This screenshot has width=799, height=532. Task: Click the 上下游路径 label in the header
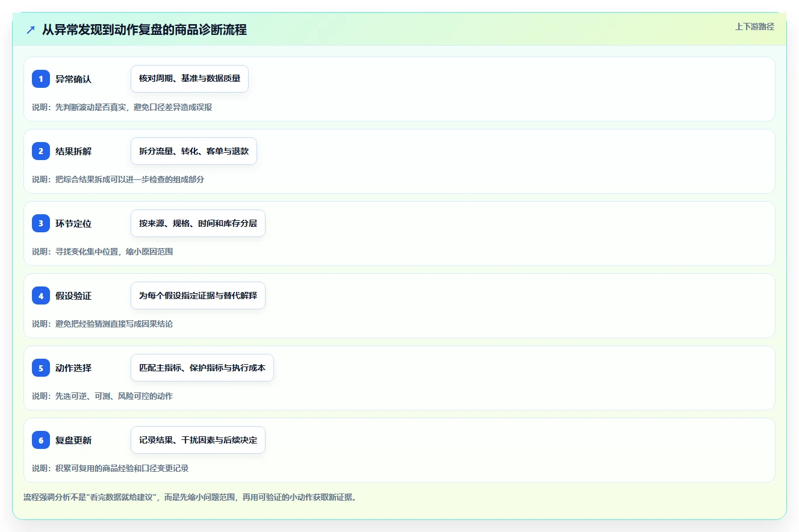coord(754,26)
